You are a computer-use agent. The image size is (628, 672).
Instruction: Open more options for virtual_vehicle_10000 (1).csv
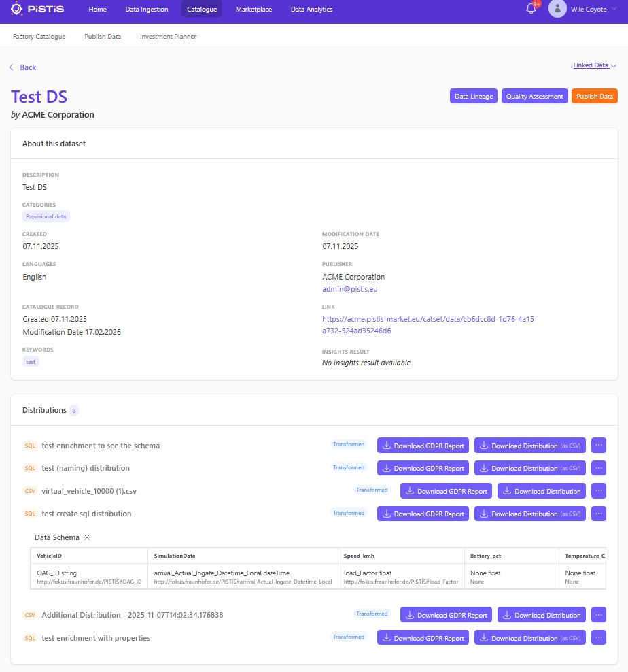click(x=599, y=491)
